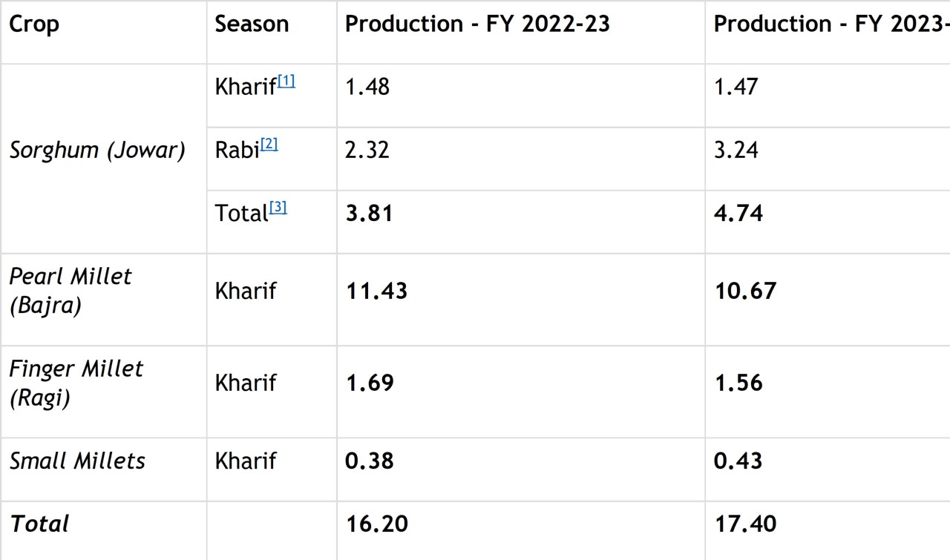Open footnote link [2] beside Rabi
The height and width of the screenshot is (560, 950).
point(269,145)
